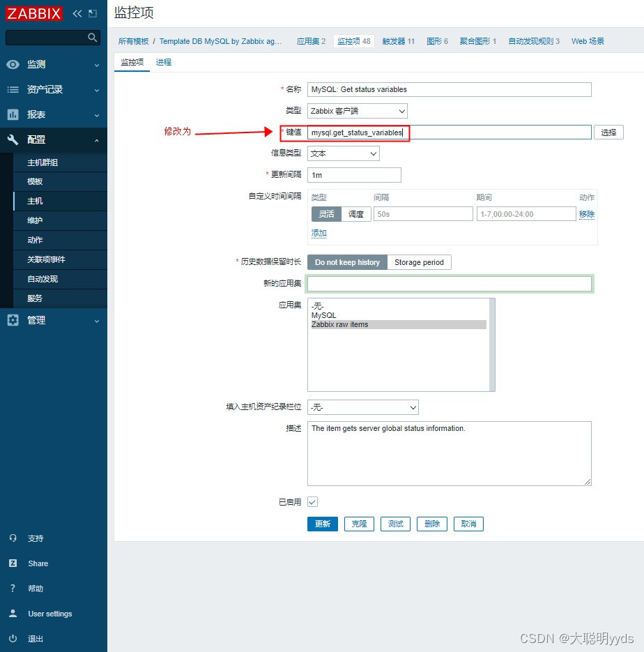Collapse the 配置 menu section

[x=54, y=139]
